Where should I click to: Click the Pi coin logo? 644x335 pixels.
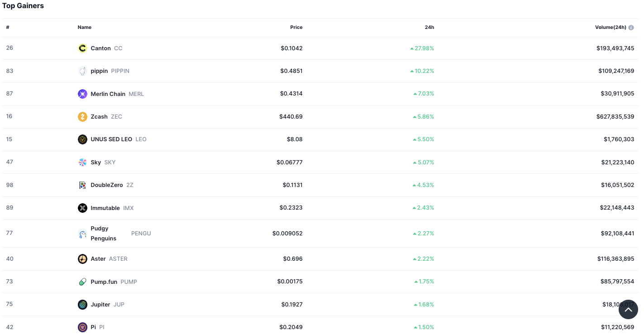tap(82, 327)
